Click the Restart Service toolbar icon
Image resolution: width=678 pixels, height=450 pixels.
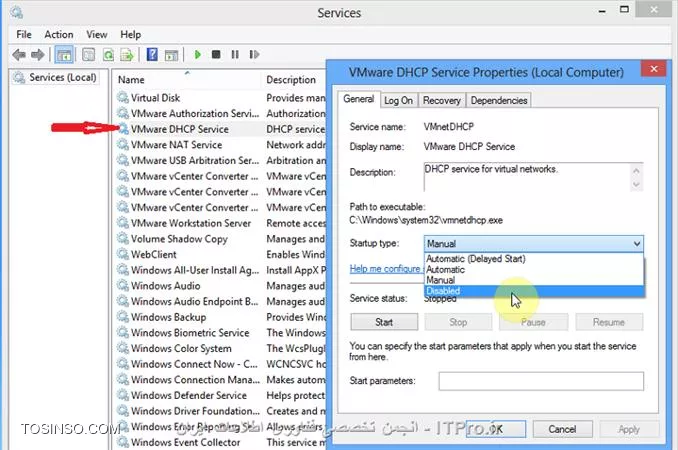click(x=254, y=54)
